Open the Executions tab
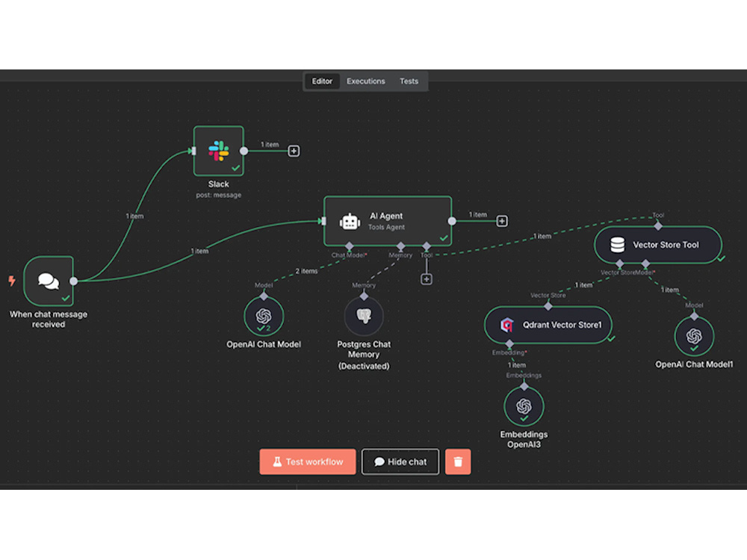This screenshot has width=747, height=560. pos(365,81)
